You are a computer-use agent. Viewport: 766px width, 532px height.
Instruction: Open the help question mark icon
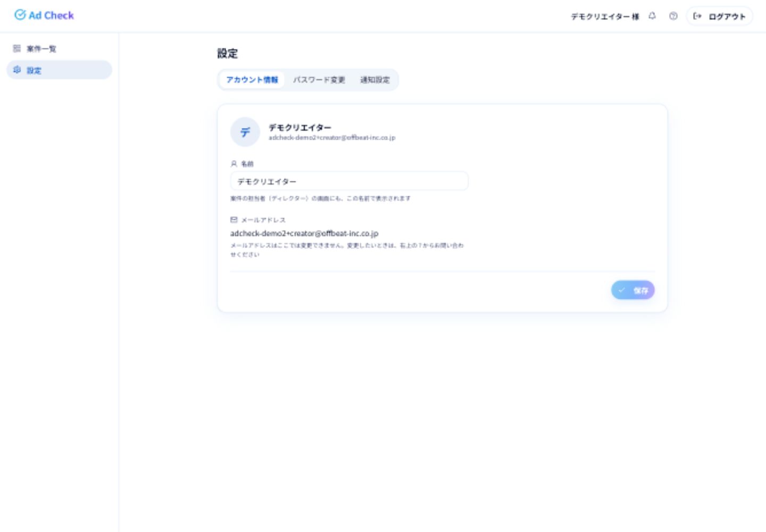(673, 16)
